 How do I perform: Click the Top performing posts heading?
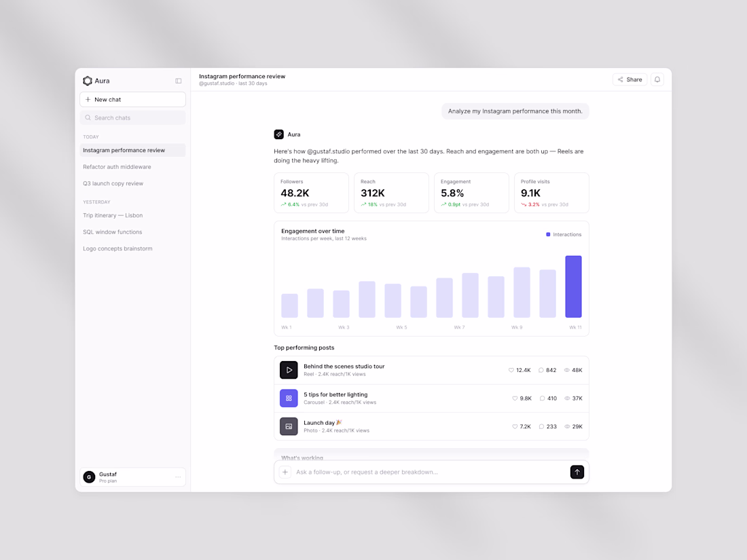point(304,348)
